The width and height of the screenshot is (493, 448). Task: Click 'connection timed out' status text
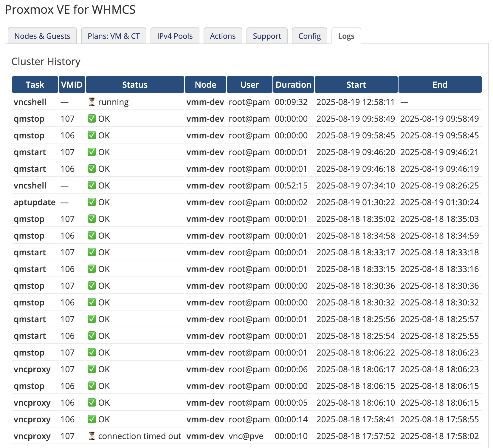pos(139,436)
